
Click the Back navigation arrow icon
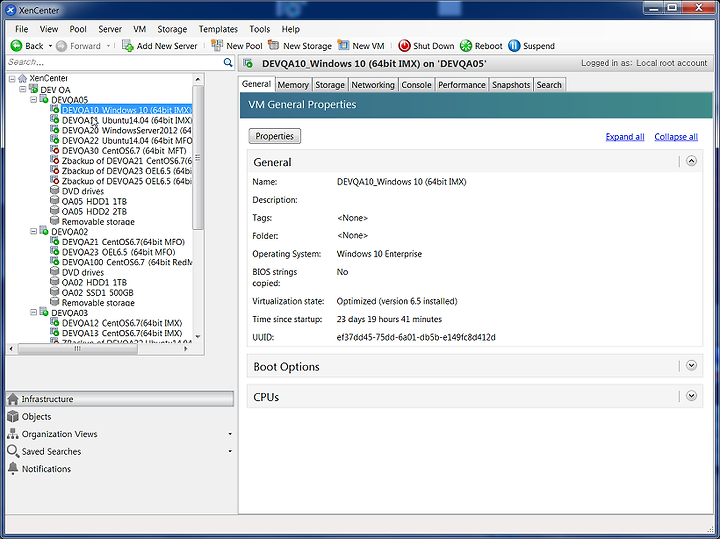click(16, 45)
